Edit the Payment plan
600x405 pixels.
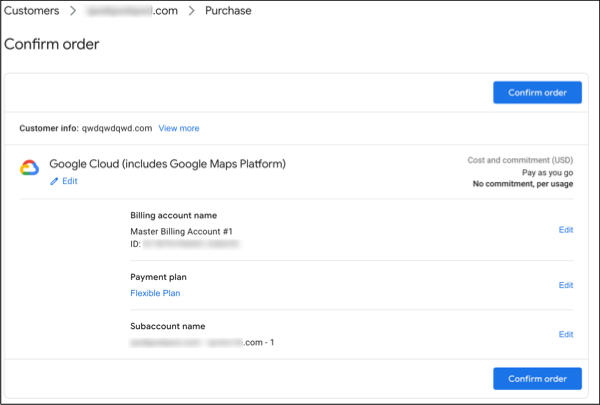(566, 285)
